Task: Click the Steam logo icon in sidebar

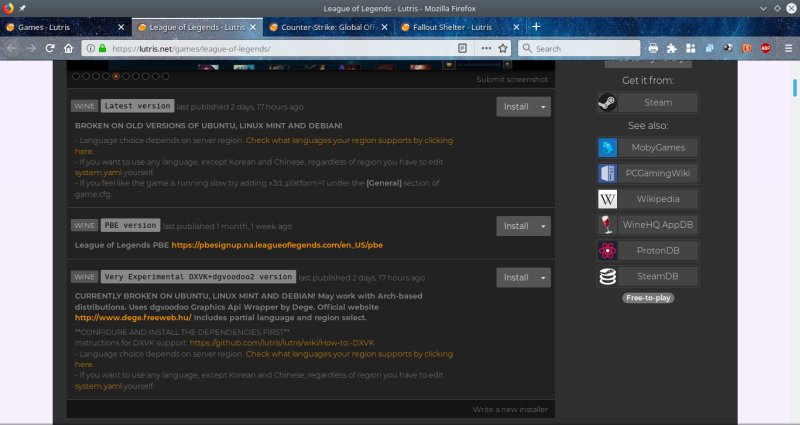Action: click(607, 103)
